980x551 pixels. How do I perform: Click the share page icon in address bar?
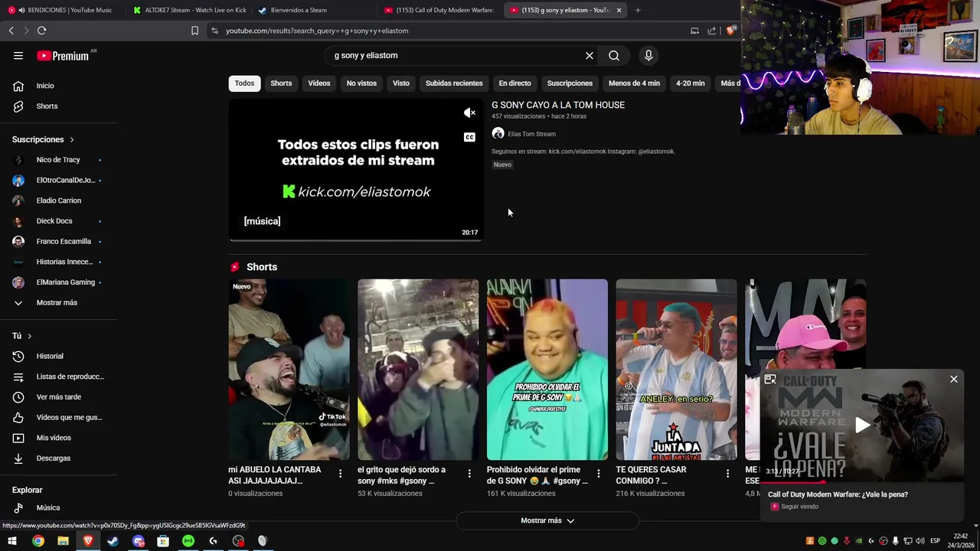[x=712, y=31]
